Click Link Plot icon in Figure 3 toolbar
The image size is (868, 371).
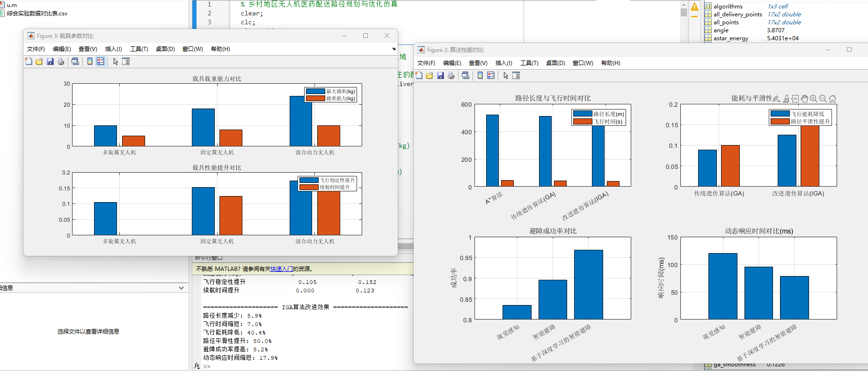point(75,61)
